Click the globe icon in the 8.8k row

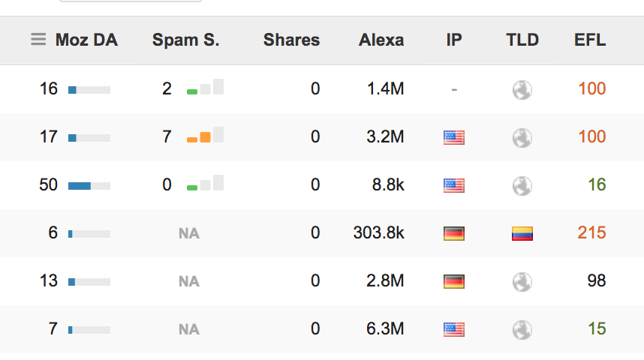coord(522,185)
